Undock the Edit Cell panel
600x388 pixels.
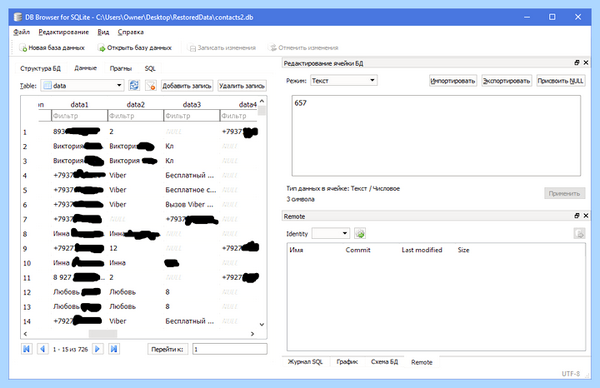coord(577,63)
